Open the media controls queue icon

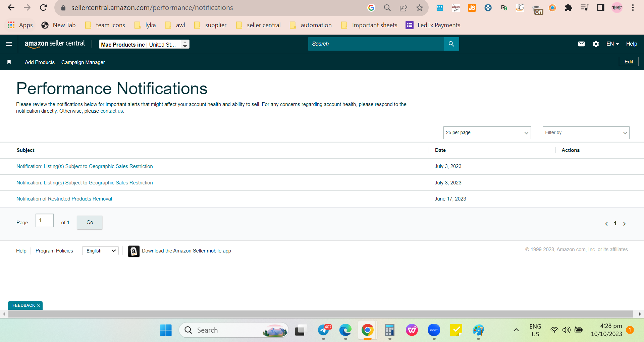click(x=585, y=8)
